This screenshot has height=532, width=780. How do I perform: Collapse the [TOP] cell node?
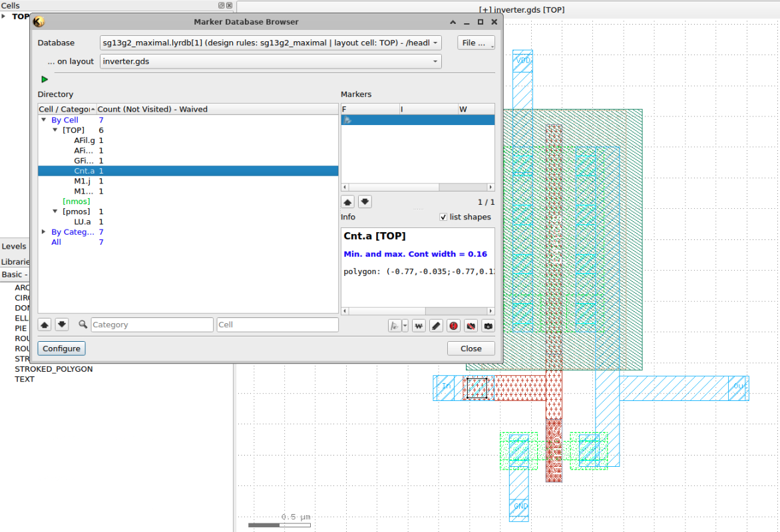click(x=55, y=130)
